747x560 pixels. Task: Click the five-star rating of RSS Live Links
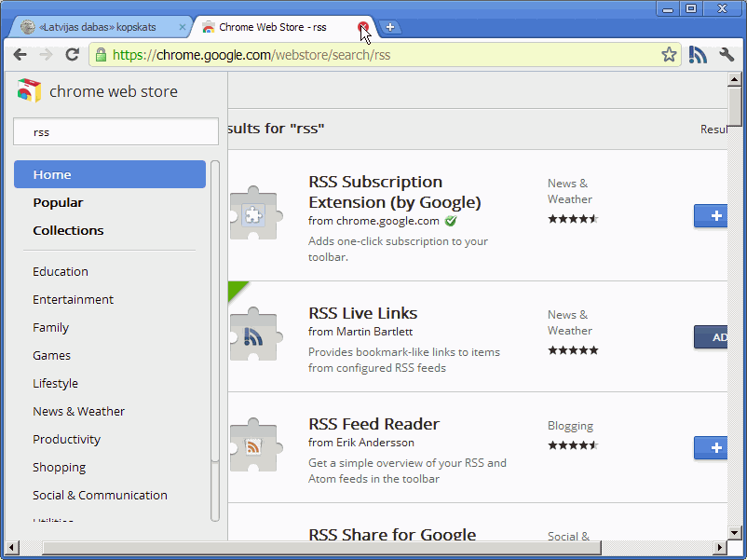tap(573, 350)
